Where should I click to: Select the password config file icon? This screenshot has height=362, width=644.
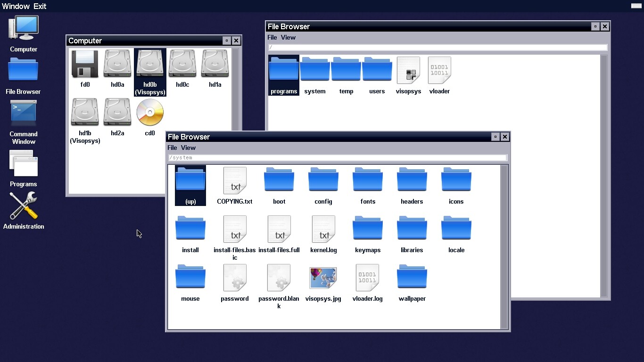[235, 279]
